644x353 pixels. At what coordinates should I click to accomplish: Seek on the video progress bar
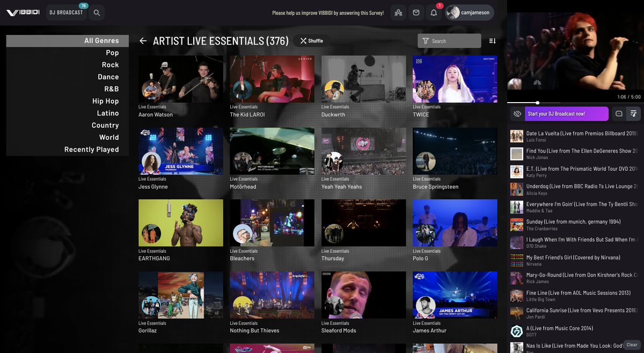coord(575,103)
